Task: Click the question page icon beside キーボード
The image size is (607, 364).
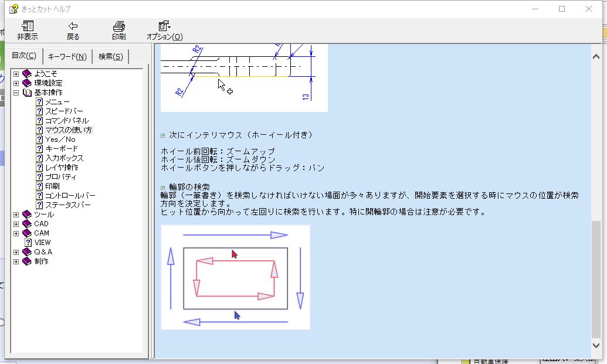Action: (x=39, y=148)
